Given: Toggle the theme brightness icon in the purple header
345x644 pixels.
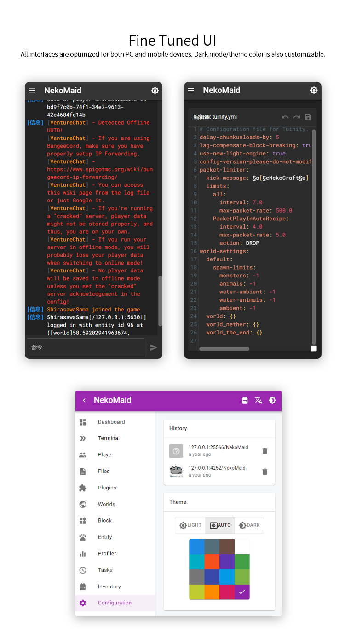Looking at the screenshot, I should pyautogui.click(x=272, y=400).
